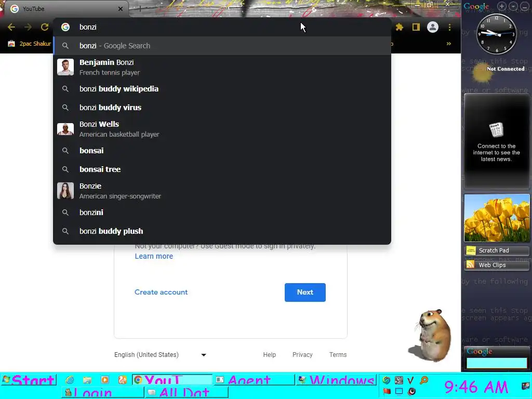
Task: Open the Chrome three-dot menu
Action: [449, 27]
